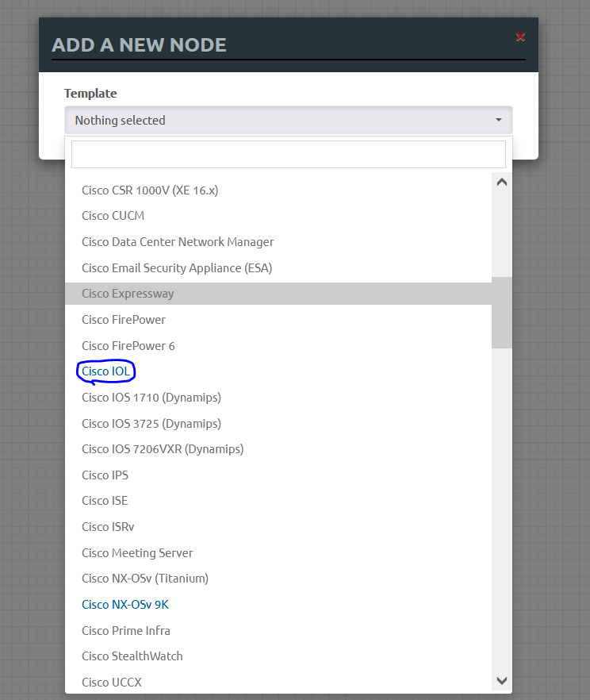Click the scrollbar down arrow
Viewport: 590px width, 700px height.
(502, 681)
